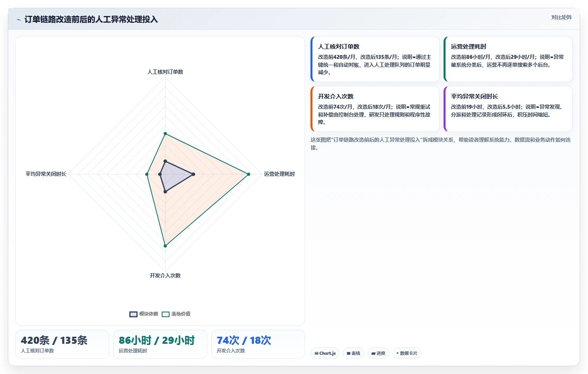The width and height of the screenshot is (588, 374).
Task: Click green data point on 人工核对订单数 axis
Action: (x=165, y=134)
